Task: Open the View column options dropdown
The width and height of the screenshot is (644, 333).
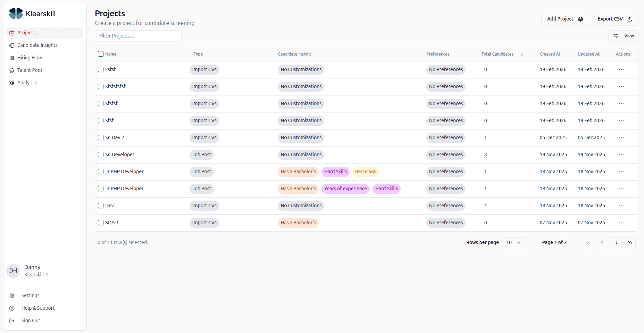Action: tap(623, 36)
